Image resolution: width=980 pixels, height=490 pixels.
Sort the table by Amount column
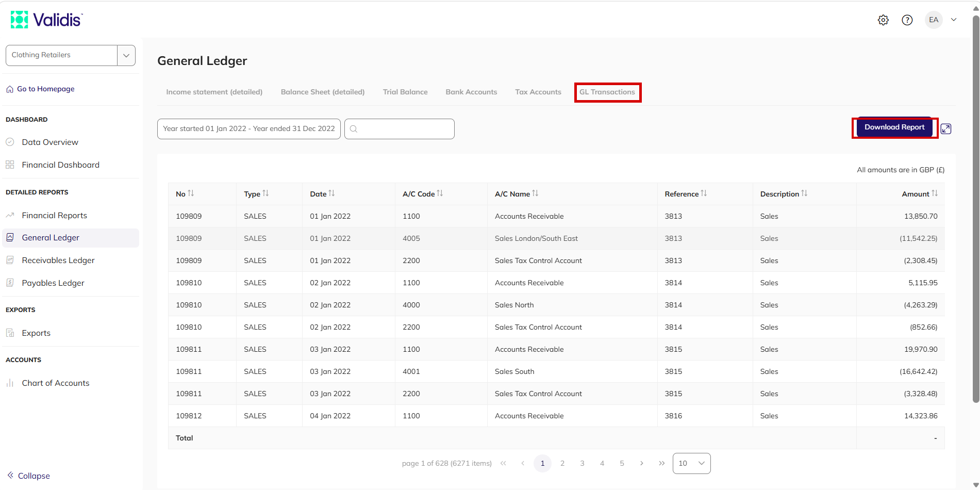pyautogui.click(x=935, y=193)
